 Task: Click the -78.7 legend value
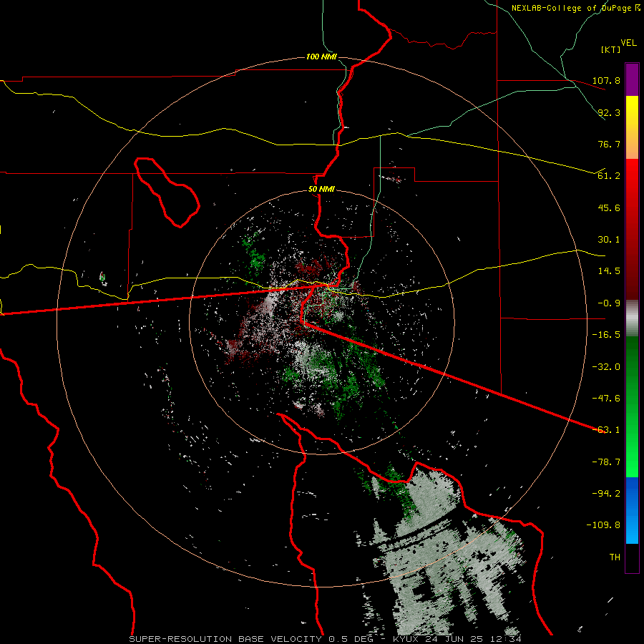click(606, 462)
